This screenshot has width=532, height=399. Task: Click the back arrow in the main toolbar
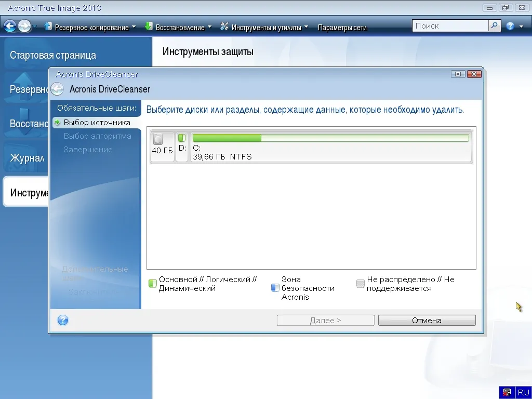(x=10, y=26)
